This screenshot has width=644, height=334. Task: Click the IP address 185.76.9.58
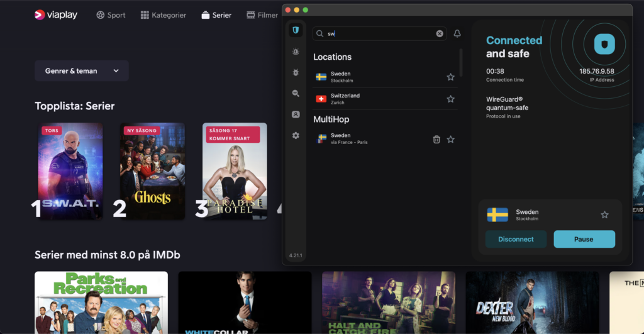[596, 71]
